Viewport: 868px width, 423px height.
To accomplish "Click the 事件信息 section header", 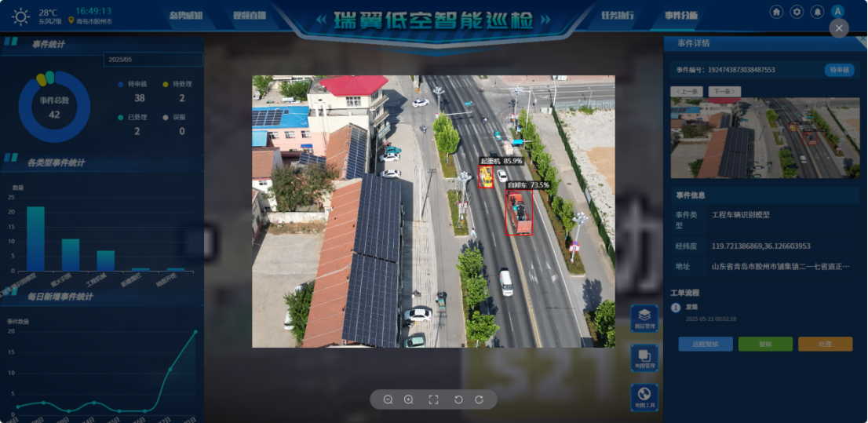I will [689, 195].
